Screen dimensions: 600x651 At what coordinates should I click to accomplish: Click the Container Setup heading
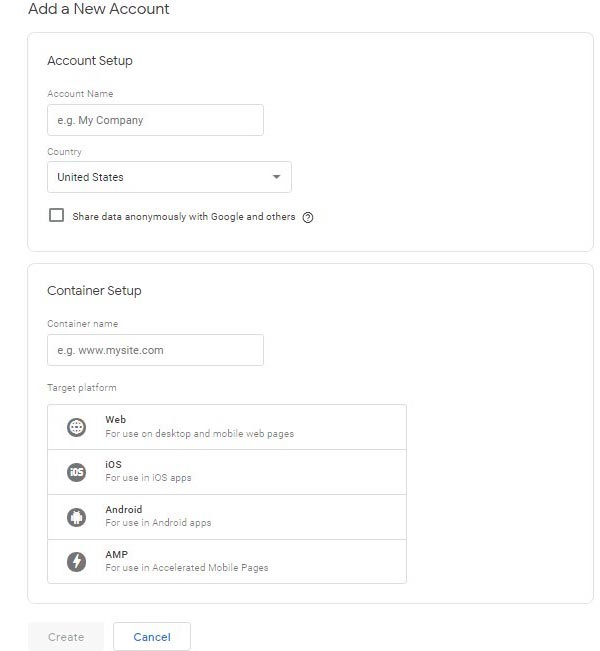[94, 291]
